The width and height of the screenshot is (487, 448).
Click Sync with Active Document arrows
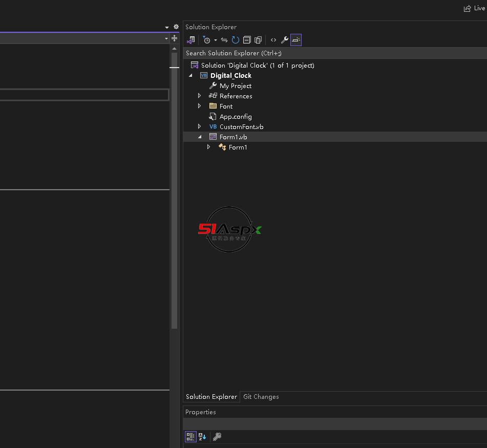(x=224, y=40)
